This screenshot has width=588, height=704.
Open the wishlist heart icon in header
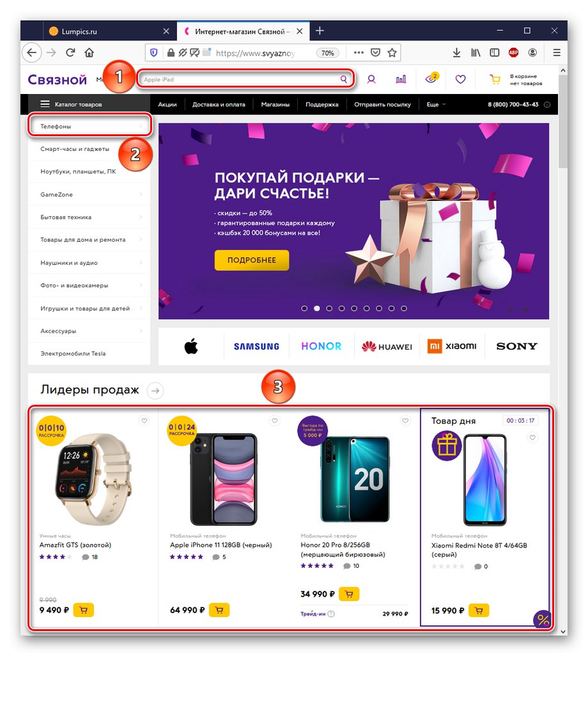461,79
